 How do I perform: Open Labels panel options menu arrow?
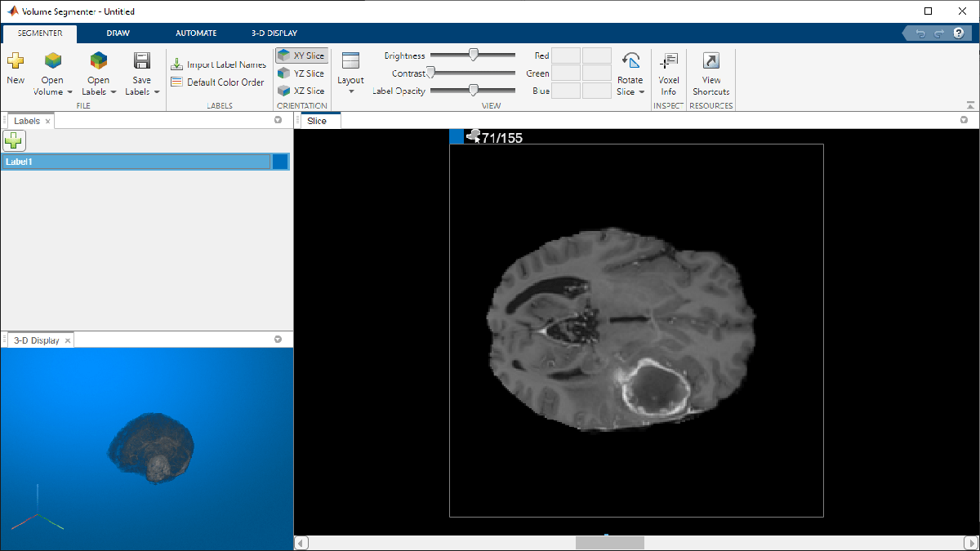click(x=278, y=120)
